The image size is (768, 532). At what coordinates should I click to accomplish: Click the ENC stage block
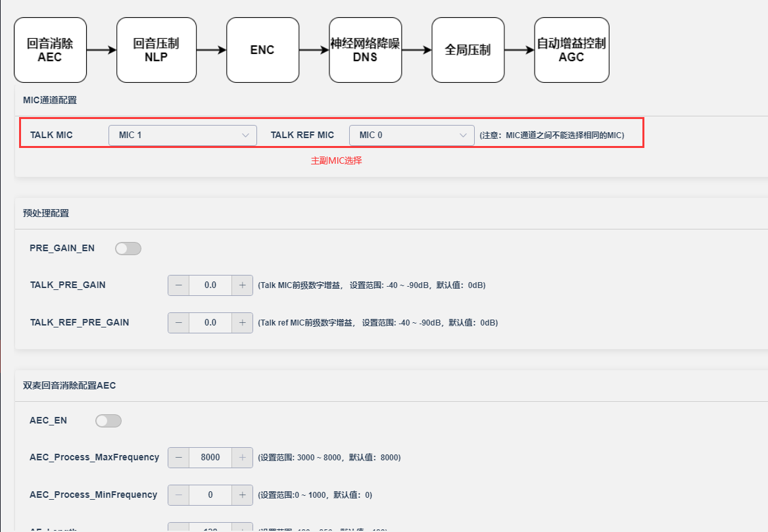262,50
